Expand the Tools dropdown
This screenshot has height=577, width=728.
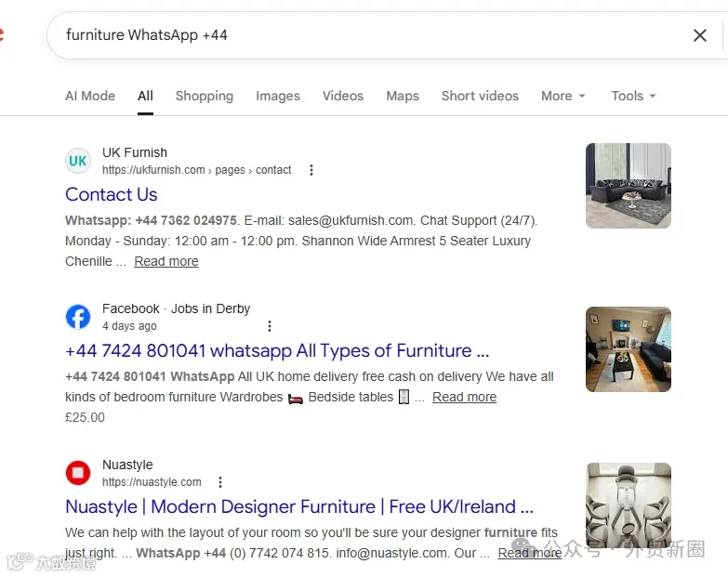(x=633, y=96)
